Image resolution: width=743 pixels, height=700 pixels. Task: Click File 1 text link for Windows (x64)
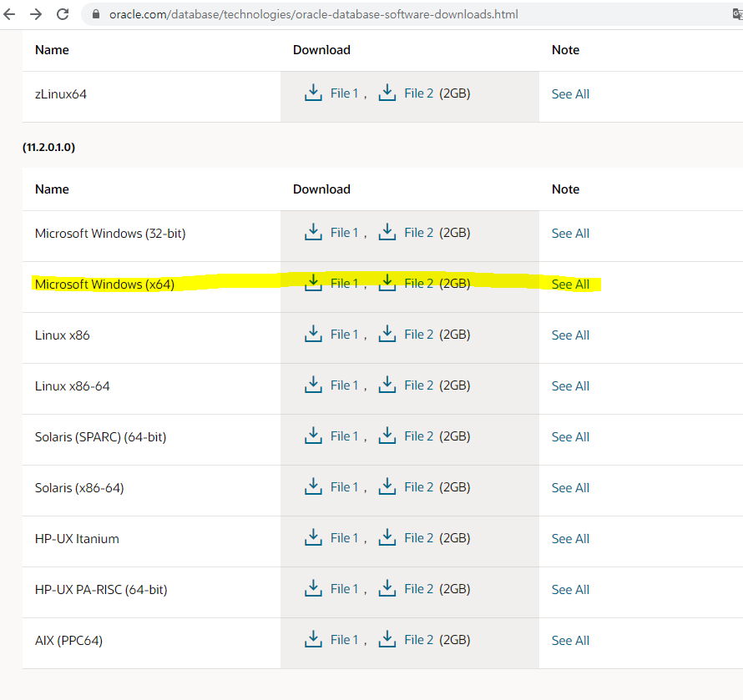[x=344, y=283]
